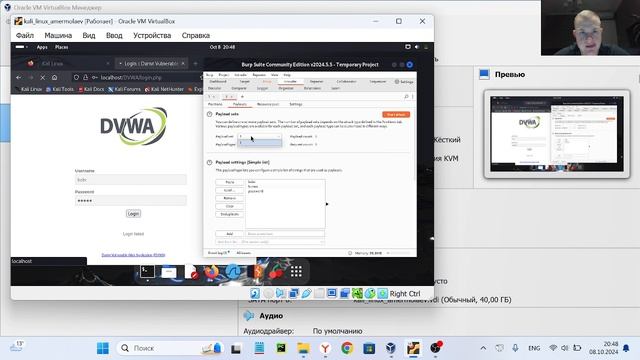Click VirtualBox network status icon
This screenshot has height=360, width=640.
(293, 293)
